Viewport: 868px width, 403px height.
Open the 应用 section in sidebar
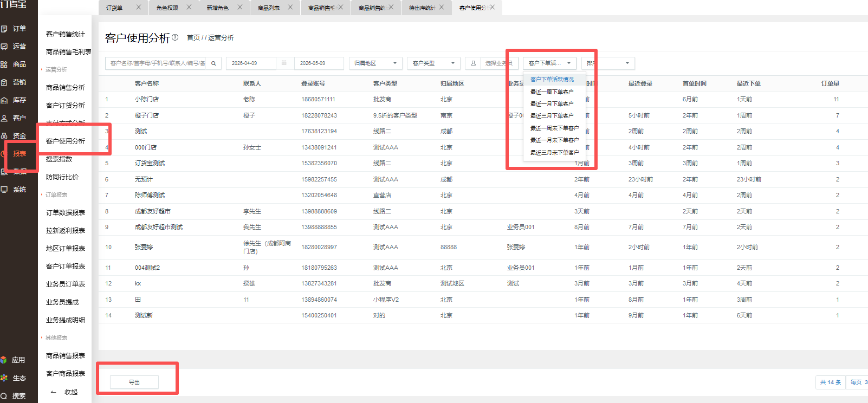tap(13, 360)
